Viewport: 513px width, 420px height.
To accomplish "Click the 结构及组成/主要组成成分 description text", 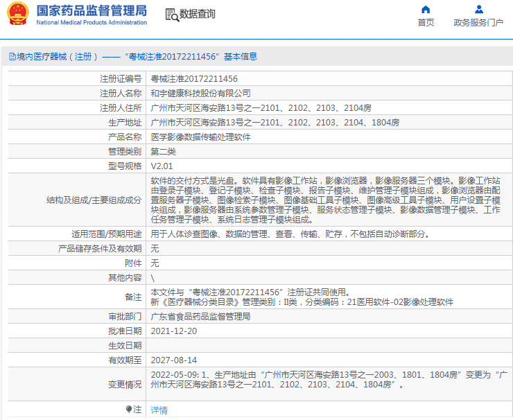I will 326,200.
